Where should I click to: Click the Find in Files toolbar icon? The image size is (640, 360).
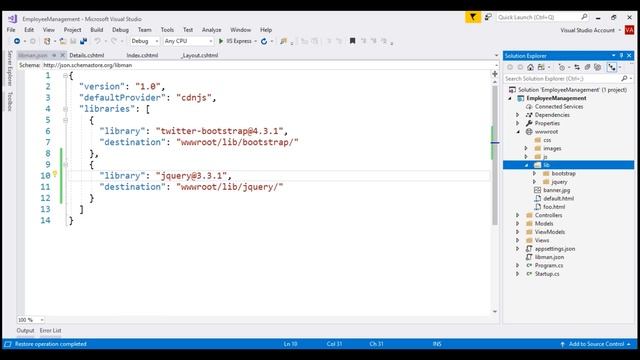pyautogui.click(x=283, y=41)
